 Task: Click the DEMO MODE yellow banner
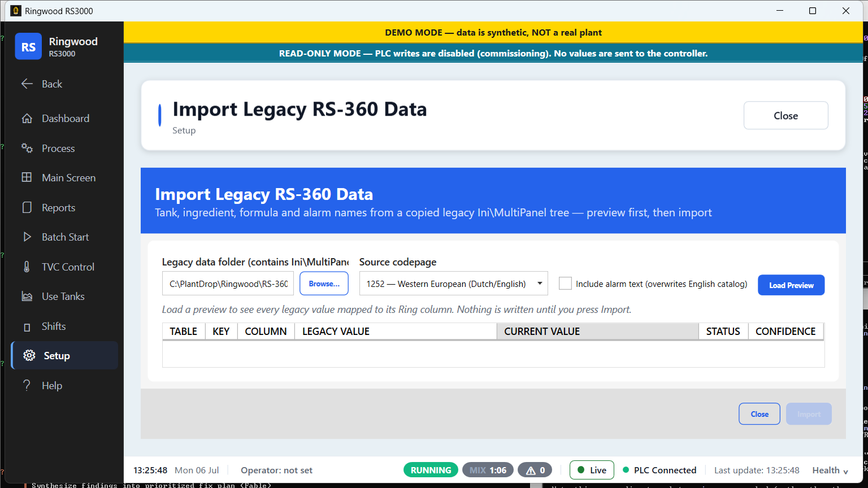click(x=493, y=32)
